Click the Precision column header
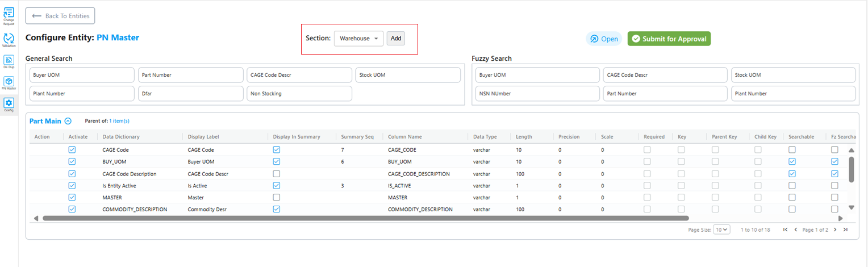868x267 pixels. pyautogui.click(x=569, y=136)
